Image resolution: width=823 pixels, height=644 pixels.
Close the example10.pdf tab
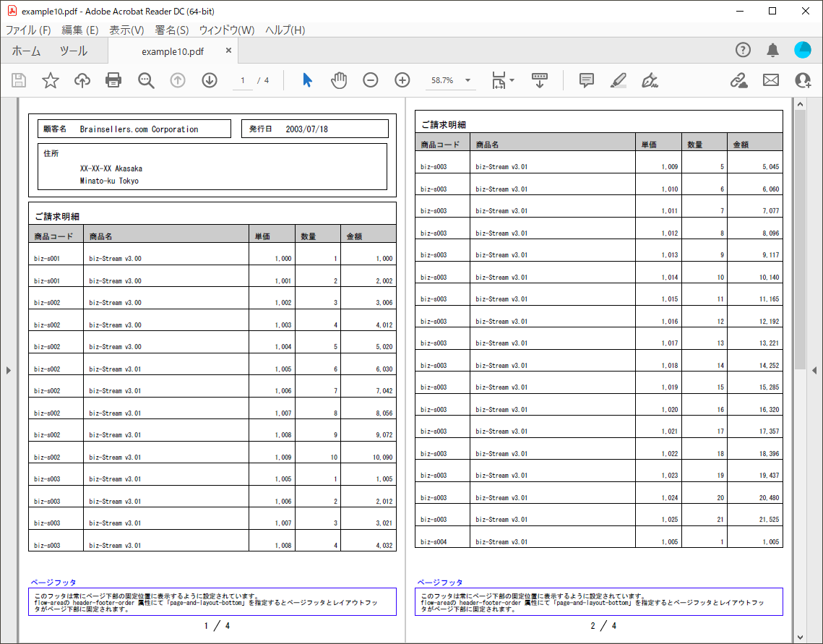click(x=228, y=51)
